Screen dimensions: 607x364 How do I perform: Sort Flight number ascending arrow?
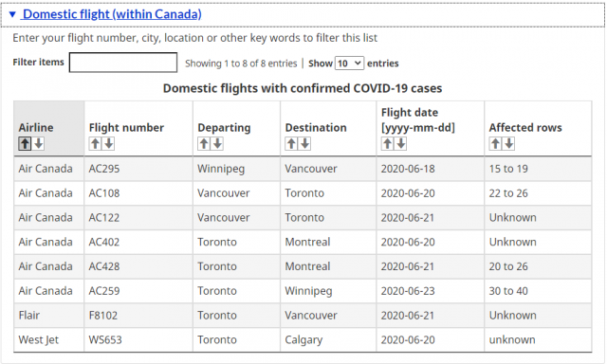(95, 143)
